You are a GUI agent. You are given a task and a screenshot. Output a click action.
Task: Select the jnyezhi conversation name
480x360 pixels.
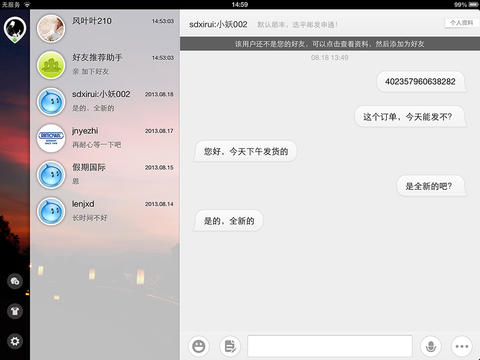[x=85, y=131]
